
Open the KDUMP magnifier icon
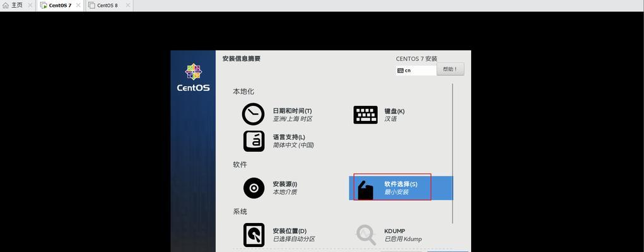[x=366, y=235]
